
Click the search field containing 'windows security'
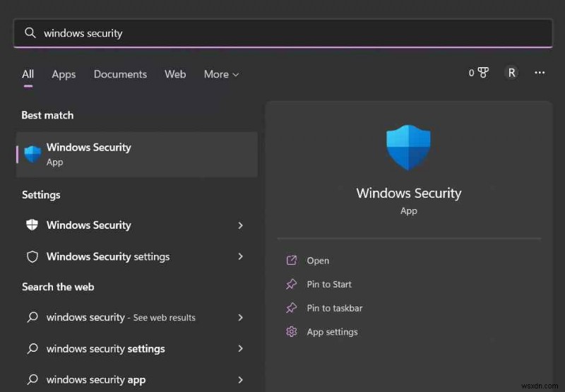[283, 33]
